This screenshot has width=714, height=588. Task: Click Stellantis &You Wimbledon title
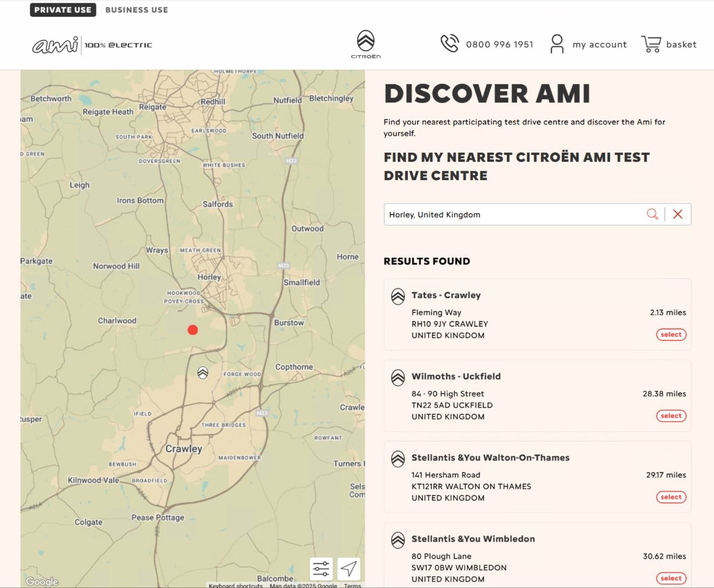tap(474, 540)
